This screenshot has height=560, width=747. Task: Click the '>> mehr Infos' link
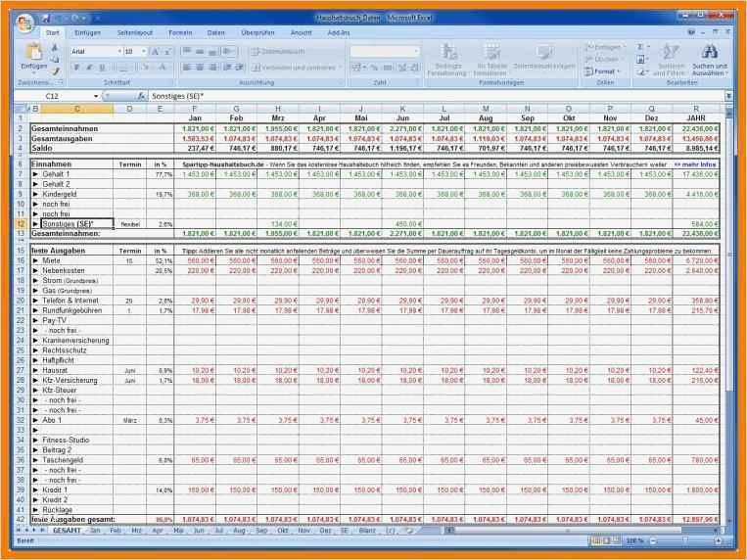[695, 164]
